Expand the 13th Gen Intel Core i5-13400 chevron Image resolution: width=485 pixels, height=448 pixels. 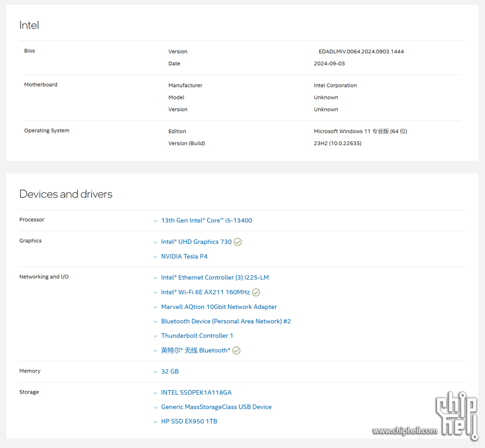(x=155, y=221)
